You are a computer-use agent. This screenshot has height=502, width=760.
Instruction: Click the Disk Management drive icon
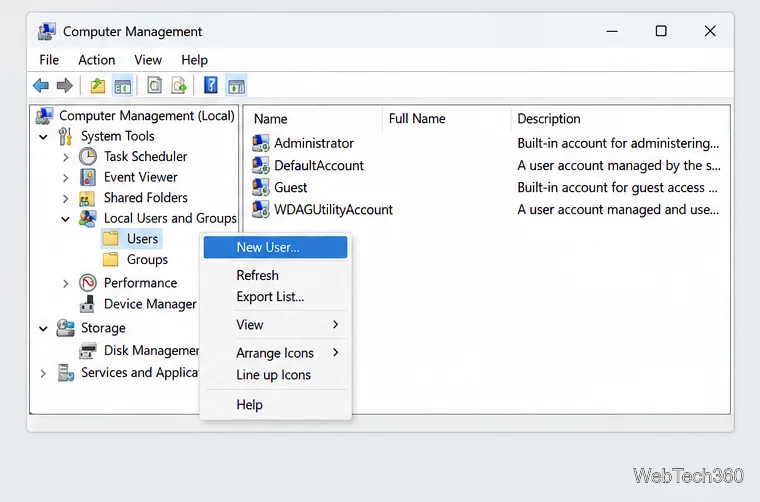88,350
